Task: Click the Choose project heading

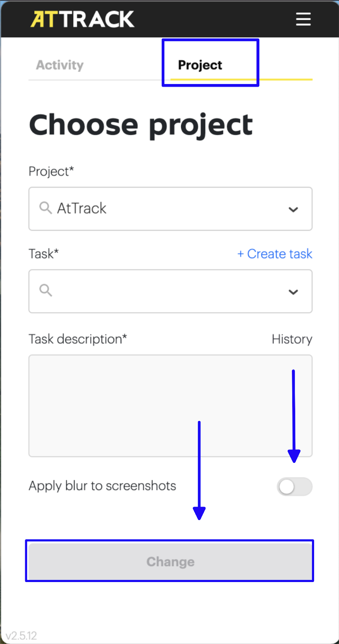Action: pos(141,125)
